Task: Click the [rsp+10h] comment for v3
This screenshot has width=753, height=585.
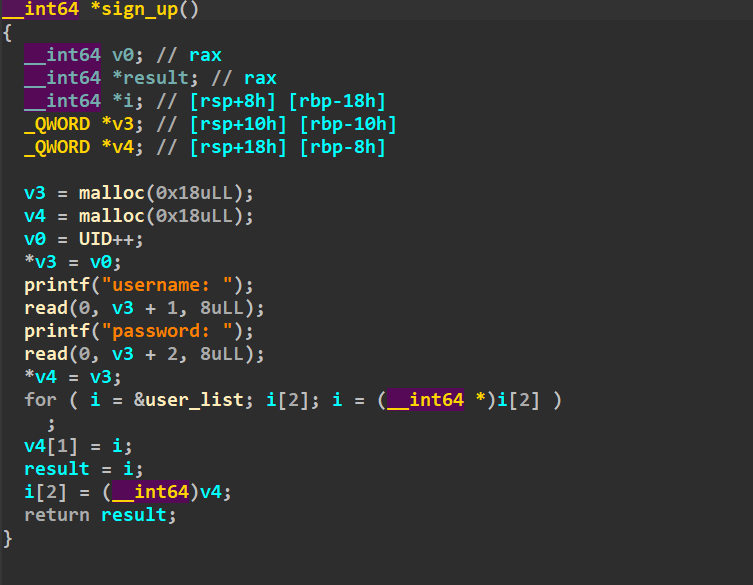Action: tap(239, 124)
